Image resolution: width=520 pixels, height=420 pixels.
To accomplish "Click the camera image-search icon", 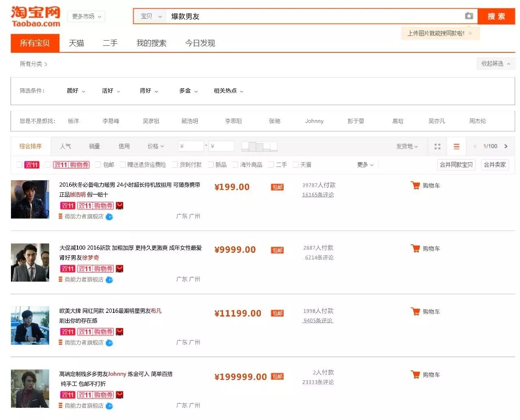I will click(x=469, y=16).
